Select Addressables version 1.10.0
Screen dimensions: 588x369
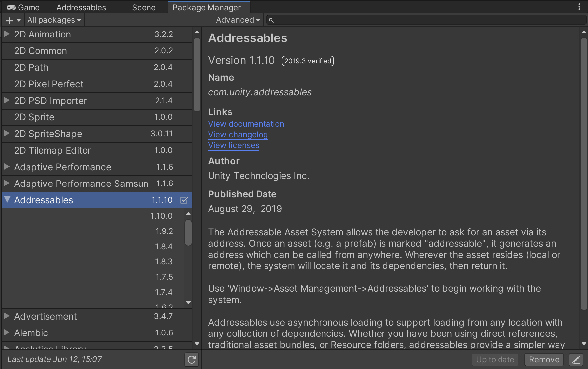(161, 216)
